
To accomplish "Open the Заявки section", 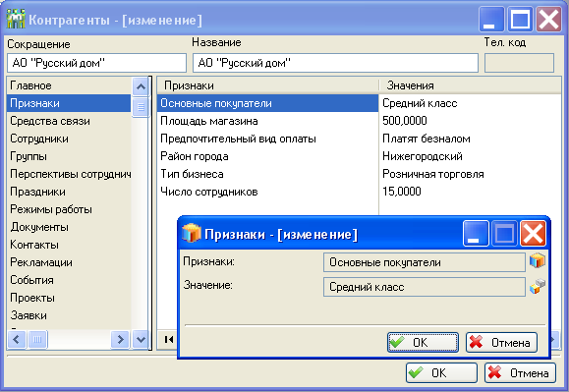I will pyautogui.click(x=69, y=315).
